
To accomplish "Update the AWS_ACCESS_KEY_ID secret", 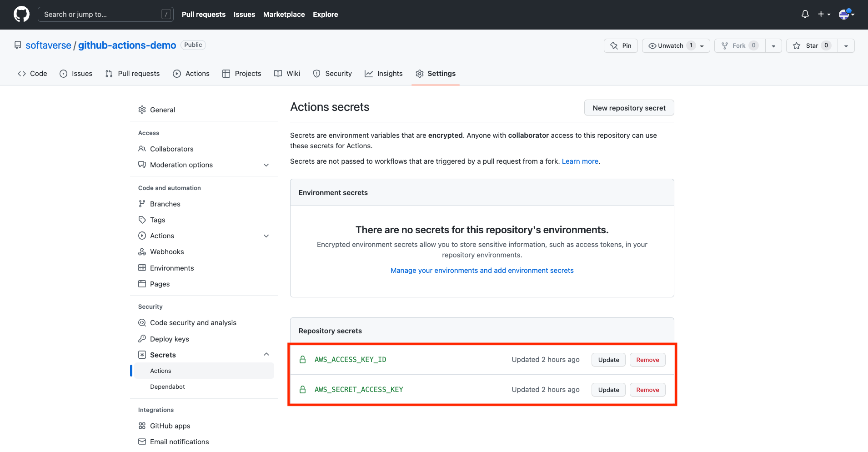I will pos(608,360).
